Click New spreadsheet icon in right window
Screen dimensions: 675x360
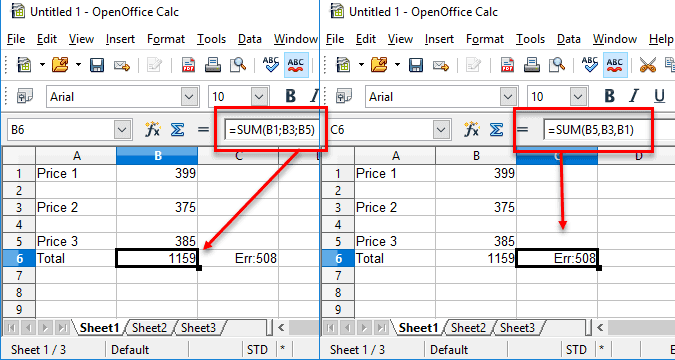point(343,65)
